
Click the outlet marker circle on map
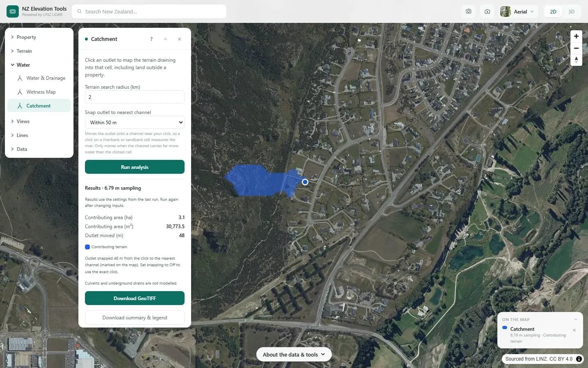[305, 182]
